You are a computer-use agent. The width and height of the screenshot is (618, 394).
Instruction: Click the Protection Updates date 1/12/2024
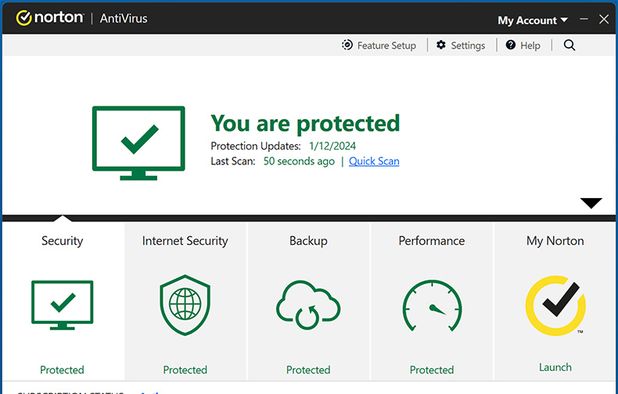pos(332,146)
